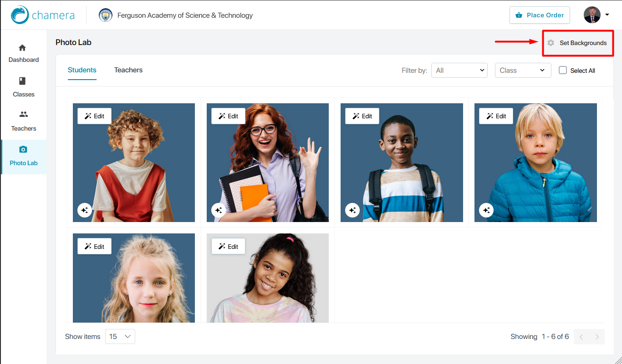Open Dashboard in the sidebar
The height and width of the screenshot is (364, 622).
tap(24, 53)
